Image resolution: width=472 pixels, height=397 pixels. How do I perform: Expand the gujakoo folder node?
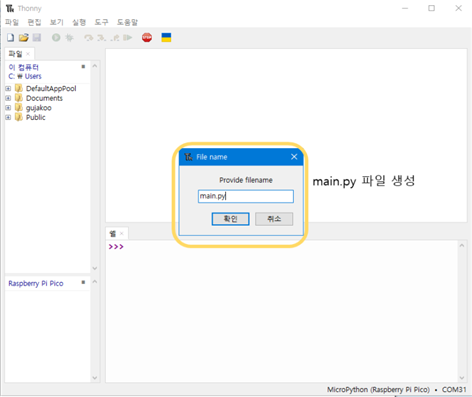pos(8,108)
